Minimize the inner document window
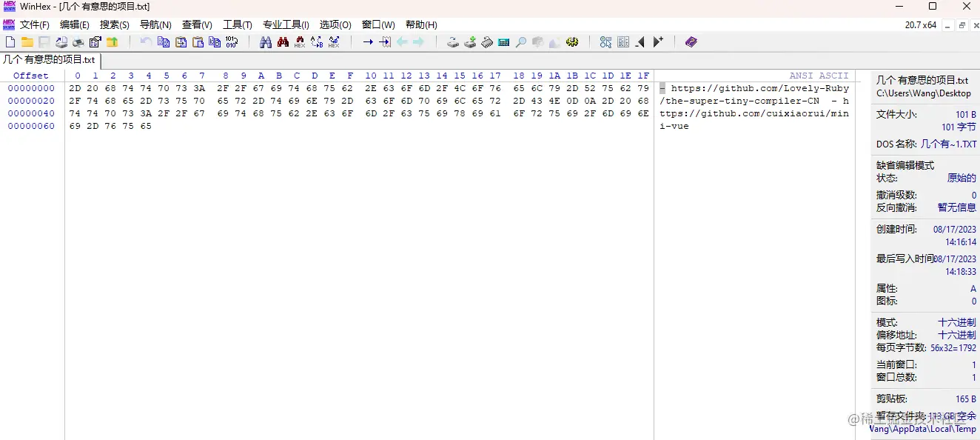The width and height of the screenshot is (980, 440). click(x=948, y=25)
